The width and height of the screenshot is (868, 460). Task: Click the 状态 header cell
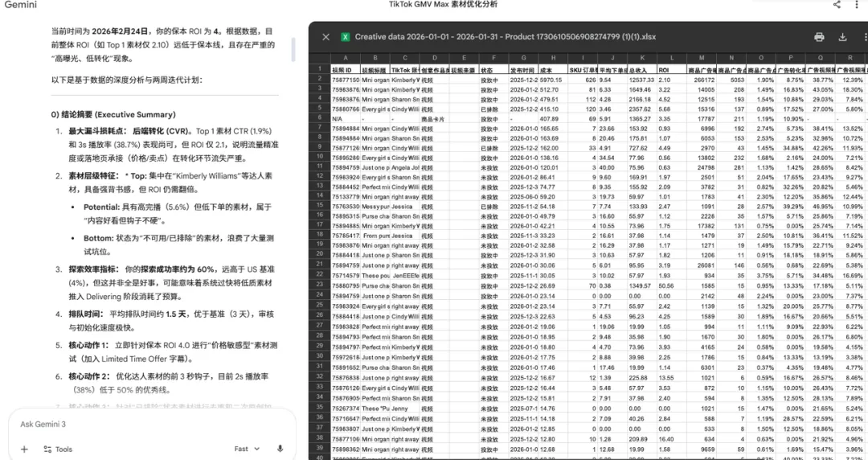(x=493, y=71)
